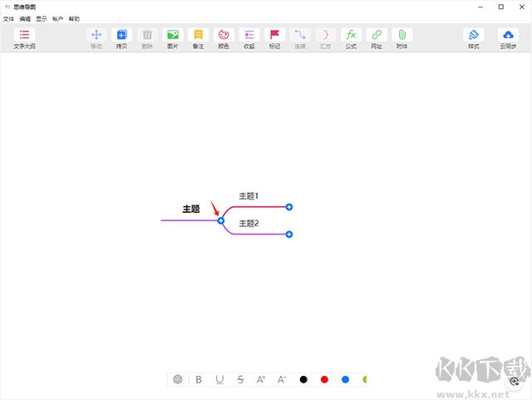The width and height of the screenshot is (532, 400).
Task: Toggle underline text formatting
Action: pos(219,379)
